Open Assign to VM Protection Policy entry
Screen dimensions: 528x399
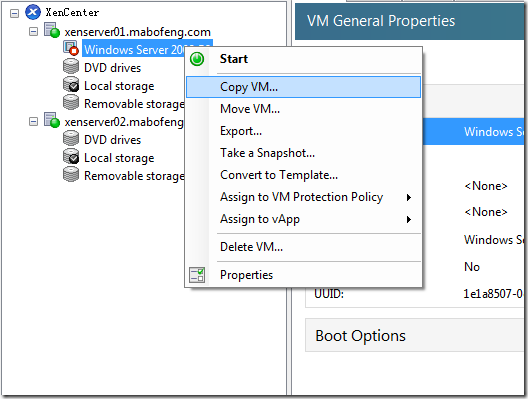[303, 197]
